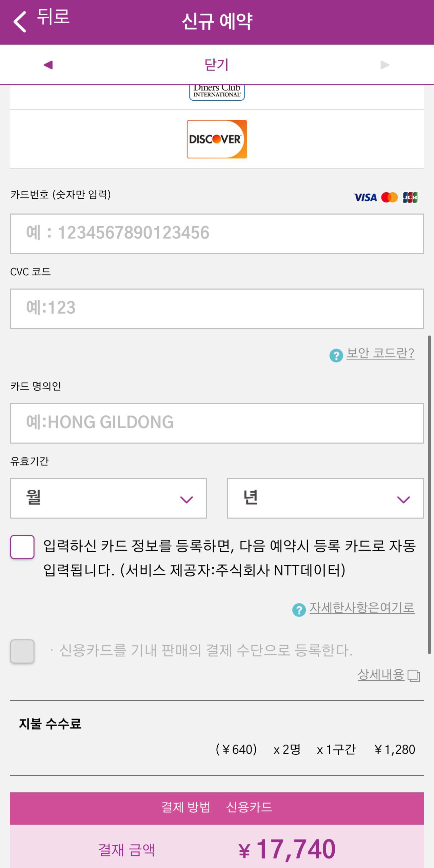434x868 pixels.
Task: Open the 자세한사항은여기로 details link
Action: click(362, 608)
